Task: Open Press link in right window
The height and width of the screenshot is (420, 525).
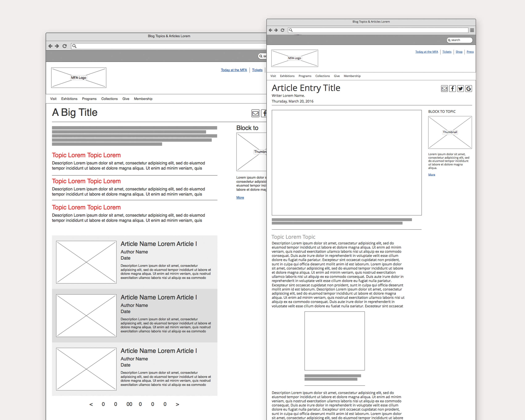Action: [470, 52]
